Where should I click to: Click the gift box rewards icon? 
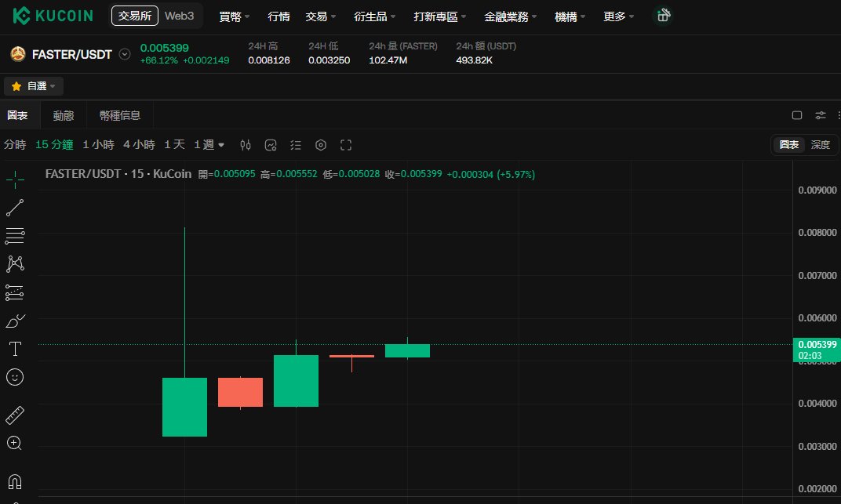663,16
